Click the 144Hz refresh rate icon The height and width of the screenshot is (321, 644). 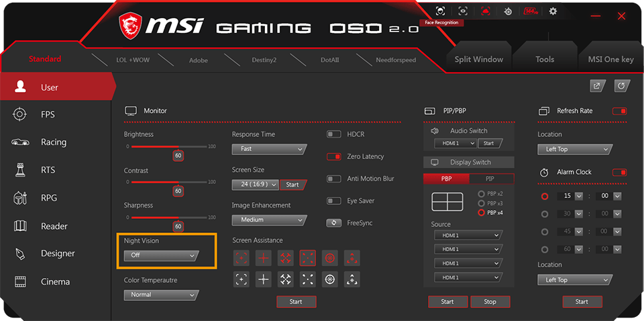point(531,11)
